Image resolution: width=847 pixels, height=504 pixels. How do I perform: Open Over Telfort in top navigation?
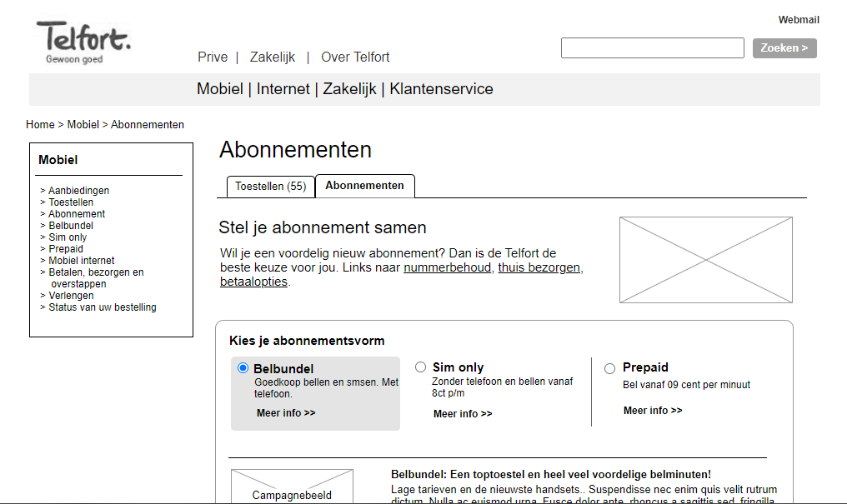click(x=355, y=57)
